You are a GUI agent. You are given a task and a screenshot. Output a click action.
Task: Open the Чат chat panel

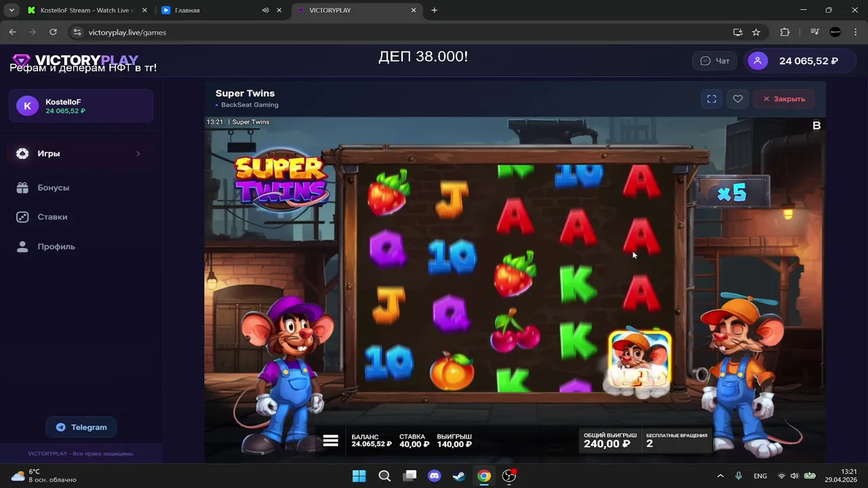point(715,61)
